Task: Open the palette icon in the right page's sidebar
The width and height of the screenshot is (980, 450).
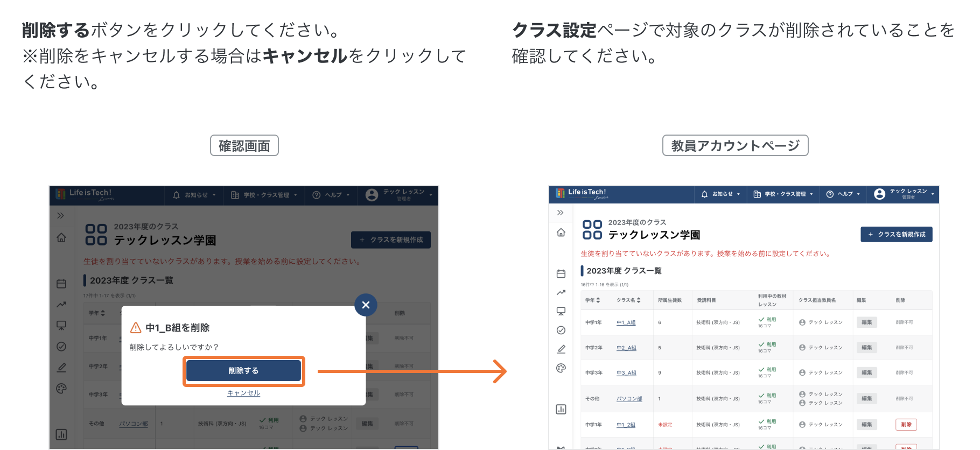Action: click(x=561, y=368)
